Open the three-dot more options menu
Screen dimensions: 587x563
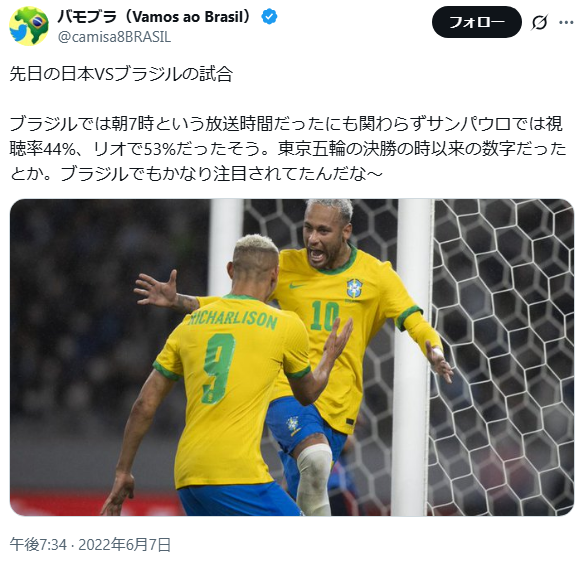tap(566, 22)
